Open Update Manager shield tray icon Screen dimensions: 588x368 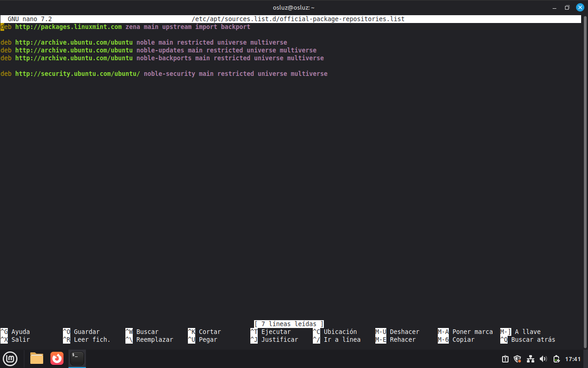(518, 359)
